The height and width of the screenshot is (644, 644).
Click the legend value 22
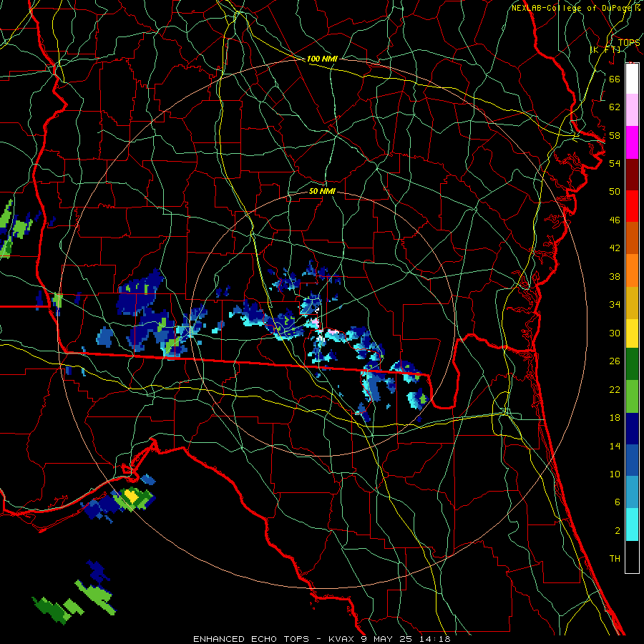[615, 390]
